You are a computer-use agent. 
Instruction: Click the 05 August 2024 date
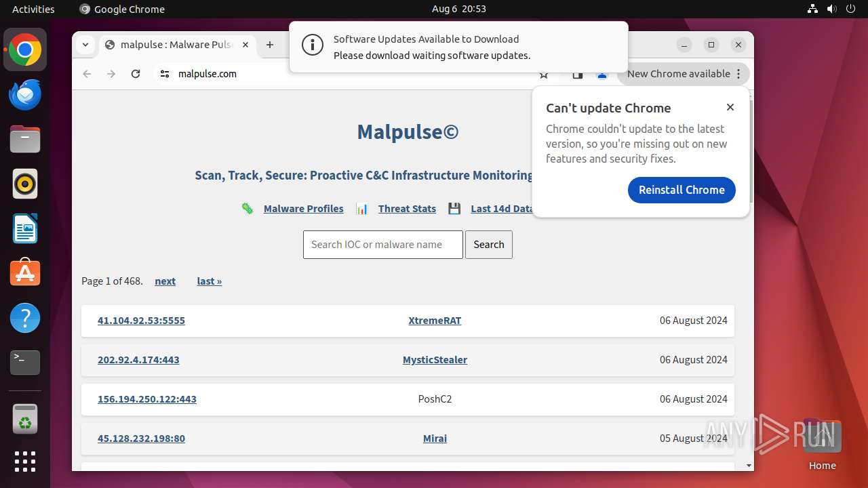(693, 439)
